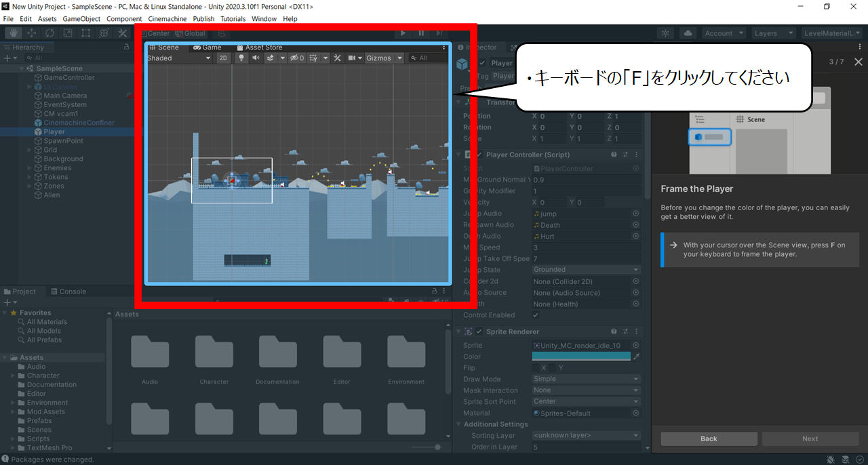Toggle the Player Controller script enabled checkbox
This screenshot has height=465, width=868.
pos(479,155)
